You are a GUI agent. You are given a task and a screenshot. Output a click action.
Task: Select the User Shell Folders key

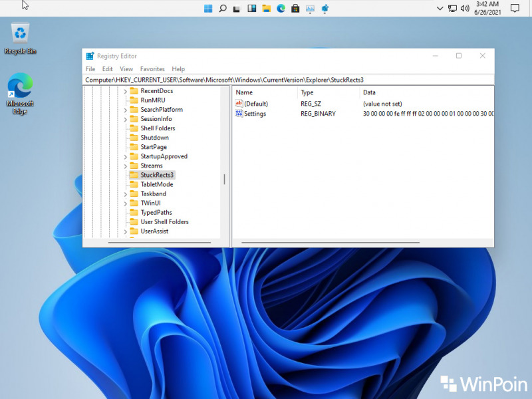(x=164, y=222)
